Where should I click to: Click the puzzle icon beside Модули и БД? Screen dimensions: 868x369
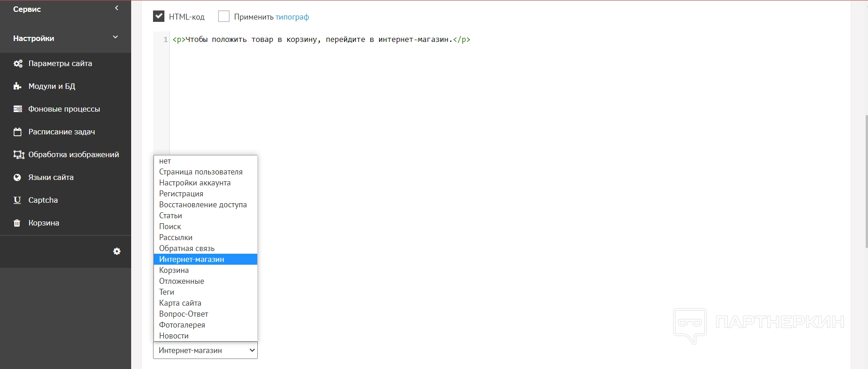17,86
